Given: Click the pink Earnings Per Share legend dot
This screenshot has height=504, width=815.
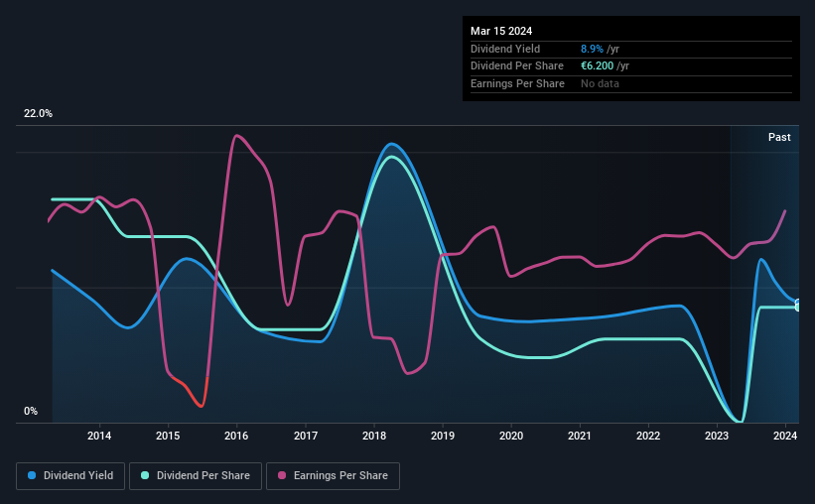Looking at the screenshot, I should pos(282,475).
